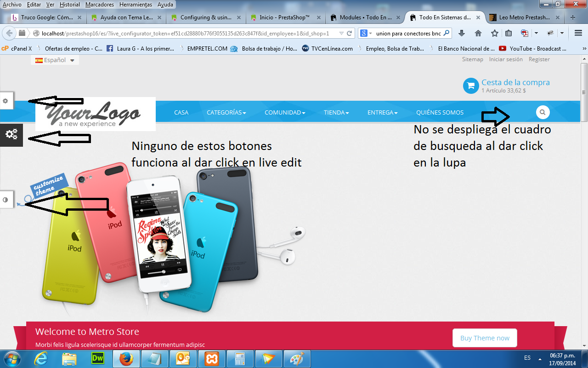Open Dreamweaver from the taskbar

[x=98, y=358]
